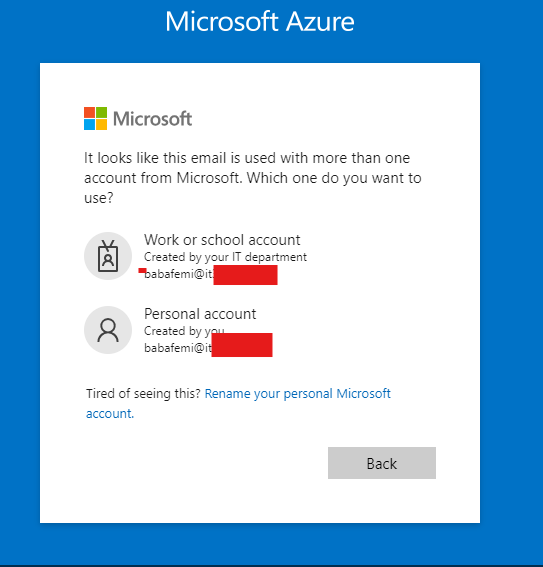This screenshot has height=567, width=543.
Task: Click the "use?" line of the prompt
Action: click(99, 198)
